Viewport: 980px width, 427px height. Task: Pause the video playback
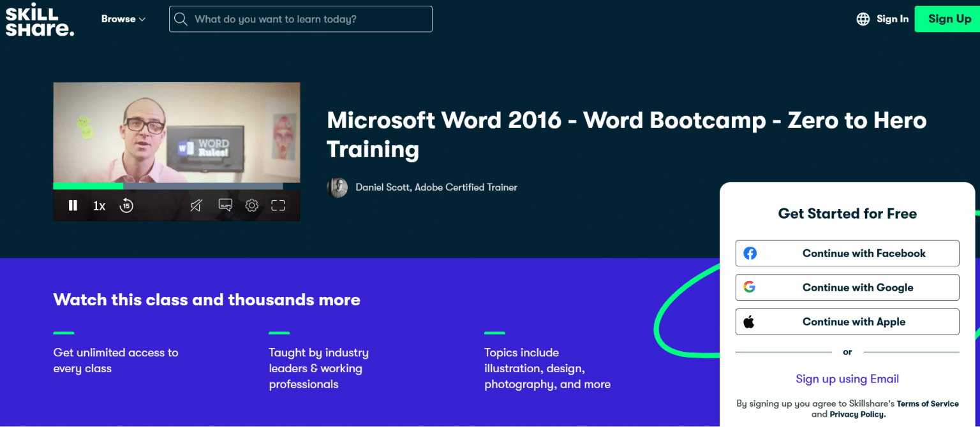[x=73, y=205]
